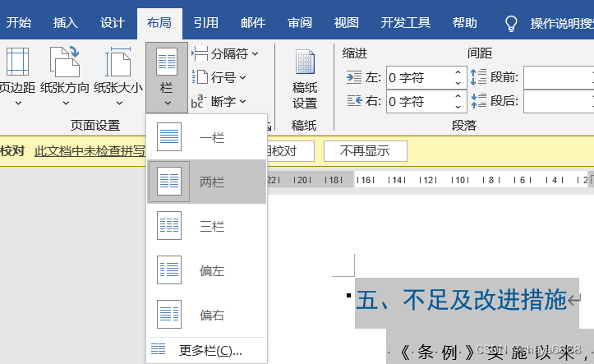Expand the 纸张方向 dropdown chevron
594x364 pixels.
[66, 103]
